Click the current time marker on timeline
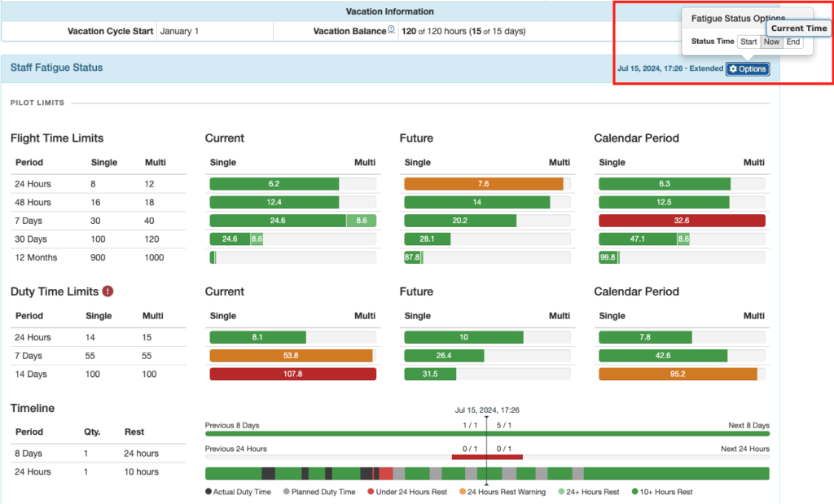The image size is (834, 504). 486,423
